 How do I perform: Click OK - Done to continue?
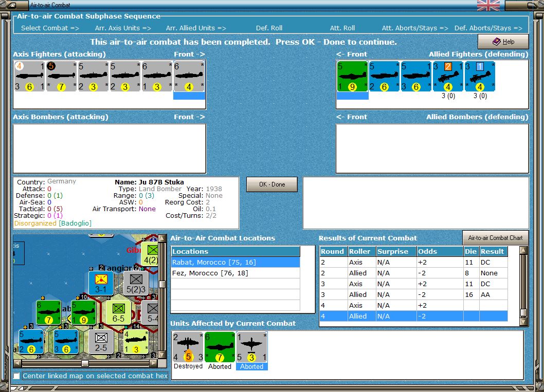click(x=272, y=184)
